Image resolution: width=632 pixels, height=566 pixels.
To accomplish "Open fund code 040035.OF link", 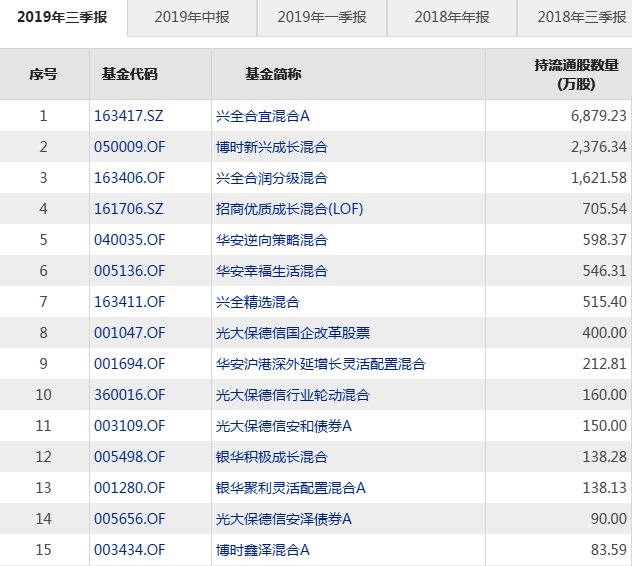I will click(x=129, y=240).
